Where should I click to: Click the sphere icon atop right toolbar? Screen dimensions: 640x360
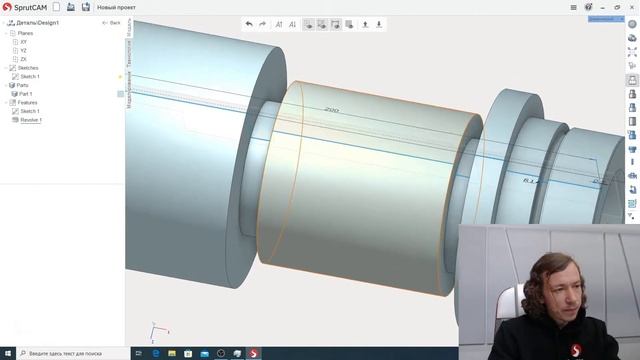pyautogui.click(x=632, y=24)
